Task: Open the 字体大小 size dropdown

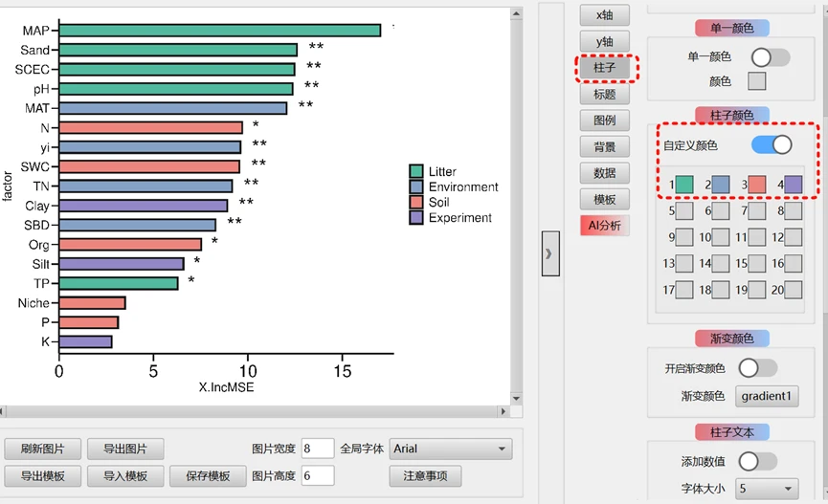Action: [767, 488]
